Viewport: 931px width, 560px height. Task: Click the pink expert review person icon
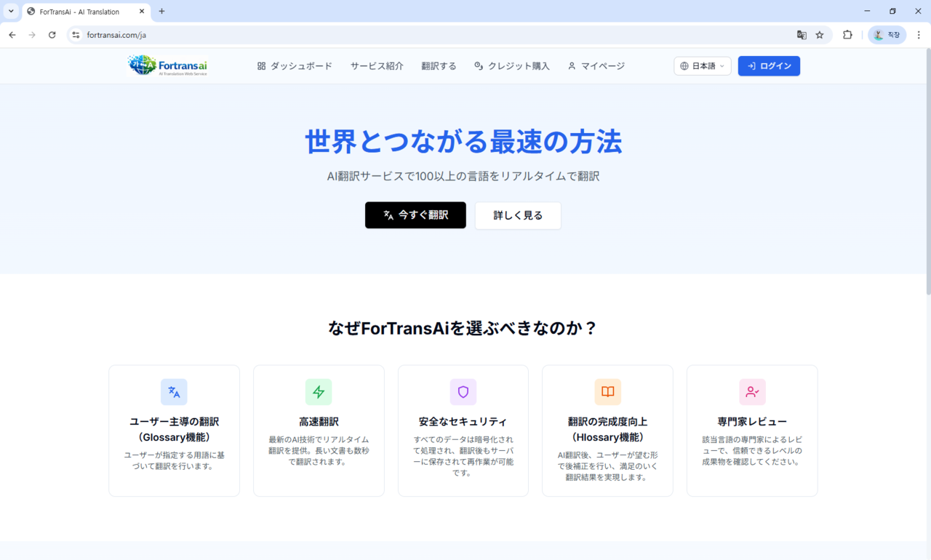752,392
